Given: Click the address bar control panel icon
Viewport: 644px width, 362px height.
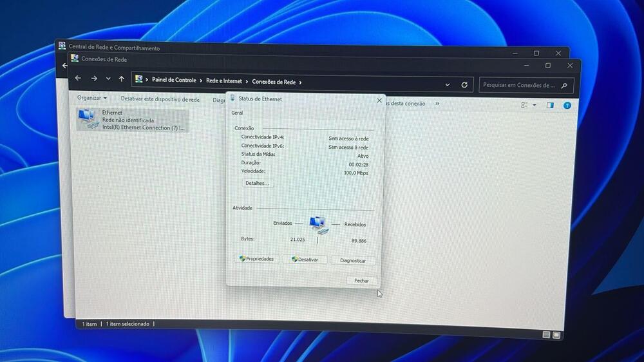Looking at the screenshot, I should (x=139, y=79).
